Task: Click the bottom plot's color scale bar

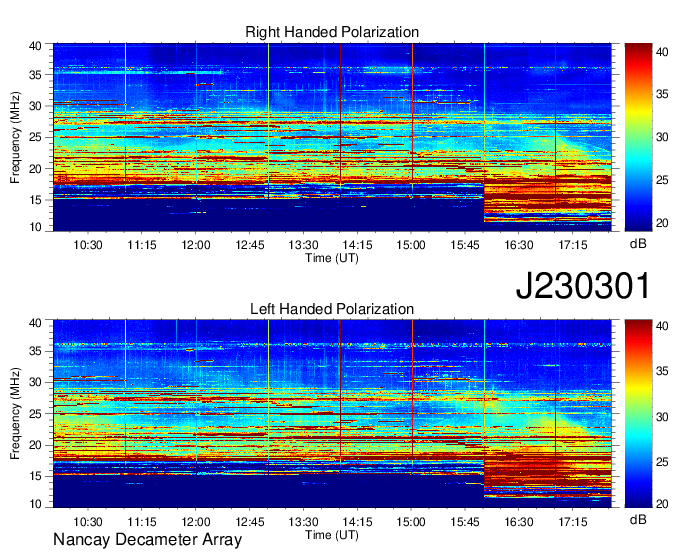Action: point(638,414)
